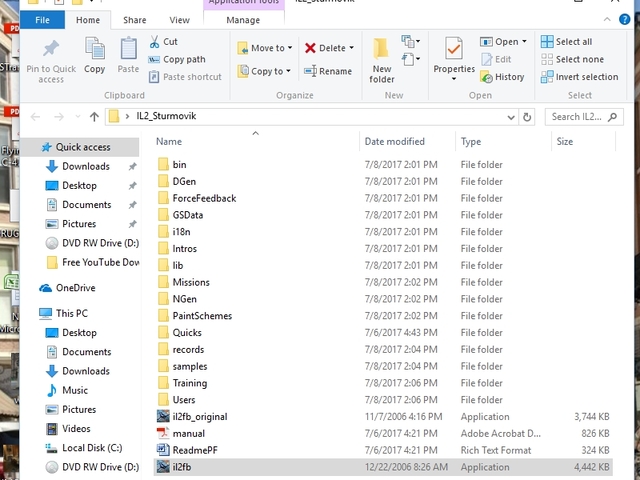Expand the address bar history dropdown

tap(511, 118)
